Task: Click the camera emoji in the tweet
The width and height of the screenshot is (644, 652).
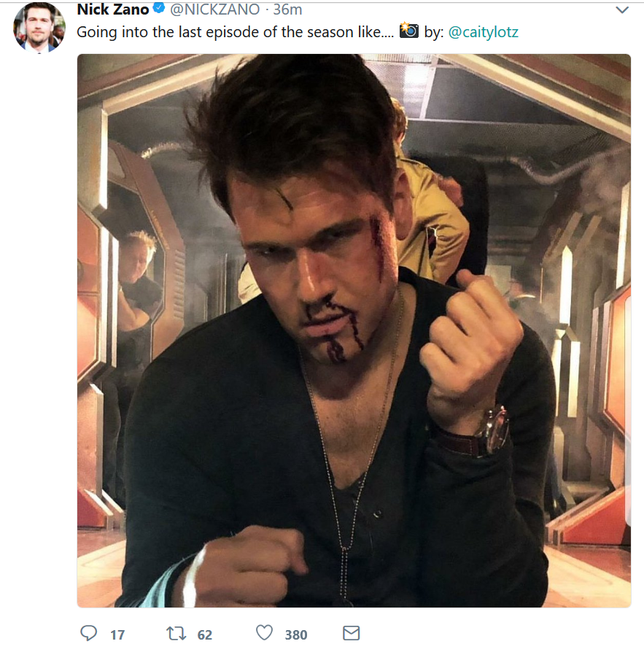Action: [408, 31]
